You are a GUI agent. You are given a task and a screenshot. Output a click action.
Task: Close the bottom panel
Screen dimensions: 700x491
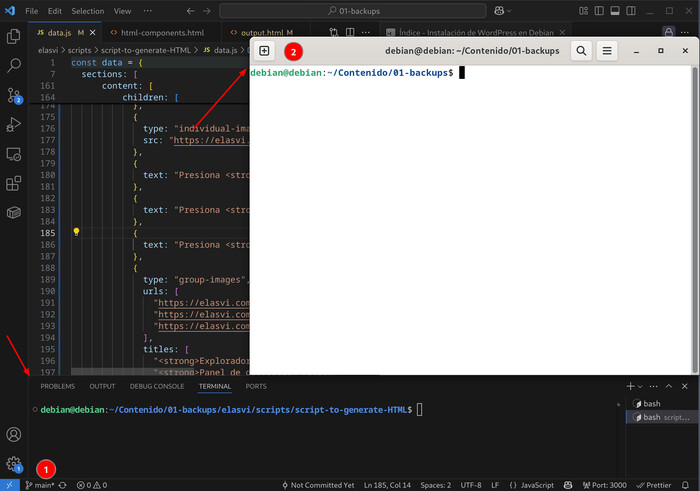(684, 386)
